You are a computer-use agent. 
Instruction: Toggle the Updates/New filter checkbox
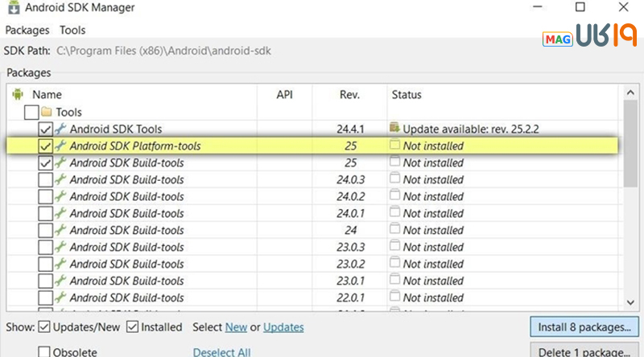click(x=44, y=327)
